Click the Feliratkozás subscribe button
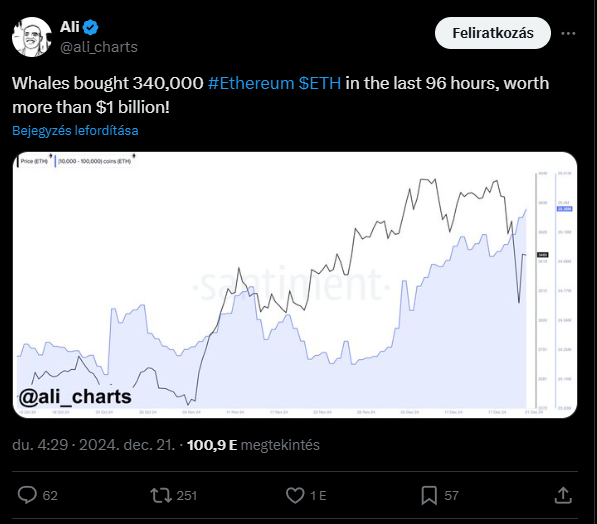 pos(493,33)
